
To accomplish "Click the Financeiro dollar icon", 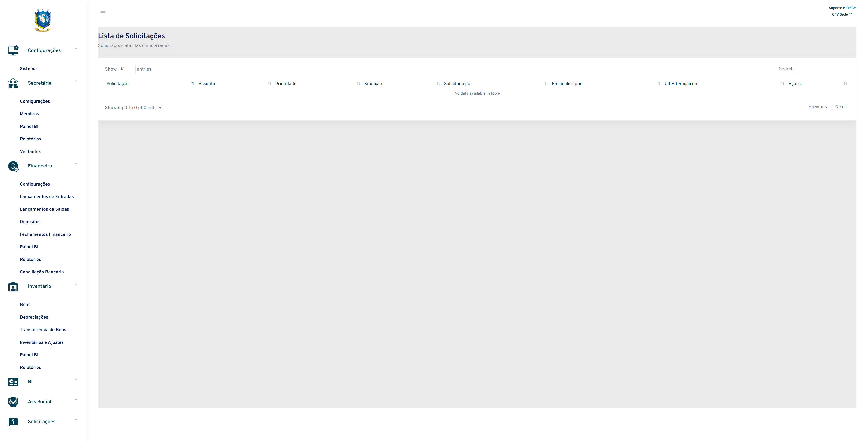I will [x=13, y=166].
